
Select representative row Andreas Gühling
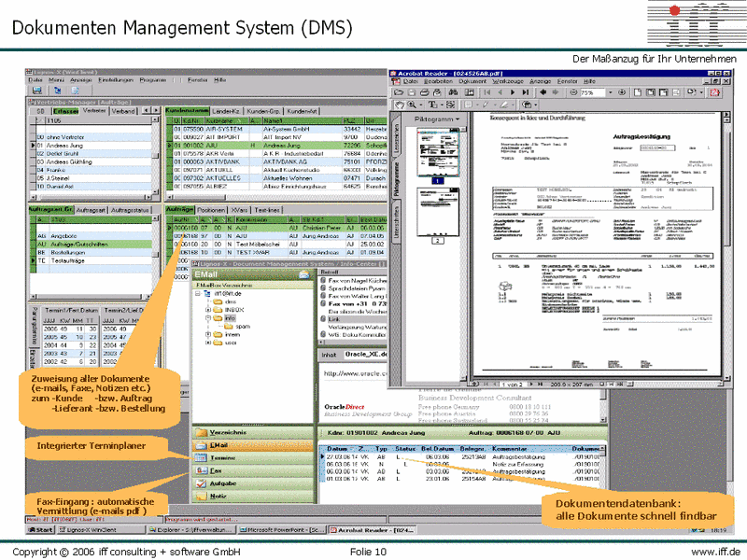pyautogui.click(x=93, y=161)
